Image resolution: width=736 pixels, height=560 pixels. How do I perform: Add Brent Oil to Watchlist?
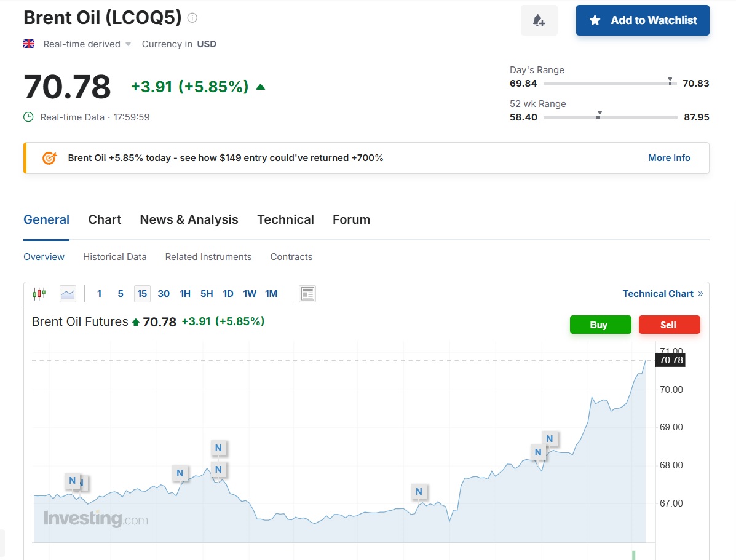(x=643, y=20)
